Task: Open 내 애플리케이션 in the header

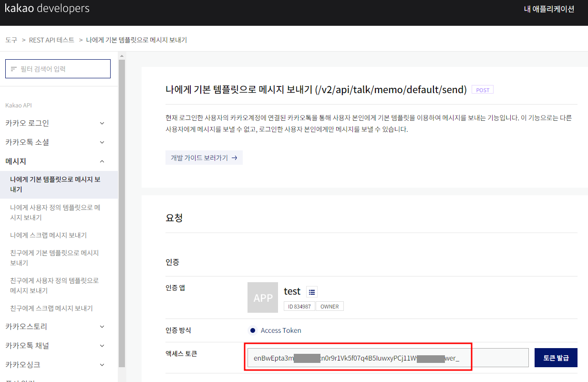Action: pyautogui.click(x=549, y=9)
